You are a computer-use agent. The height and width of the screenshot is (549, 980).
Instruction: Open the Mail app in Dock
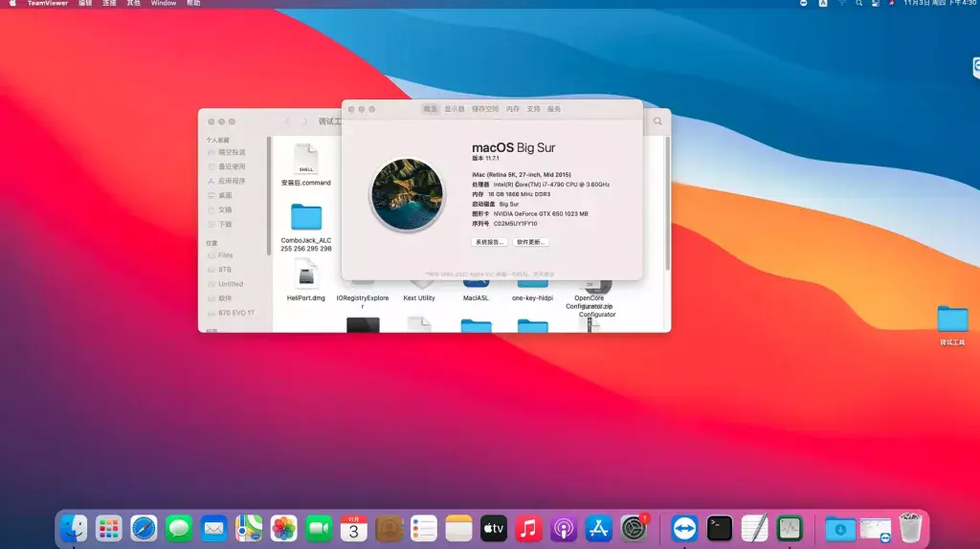213,528
